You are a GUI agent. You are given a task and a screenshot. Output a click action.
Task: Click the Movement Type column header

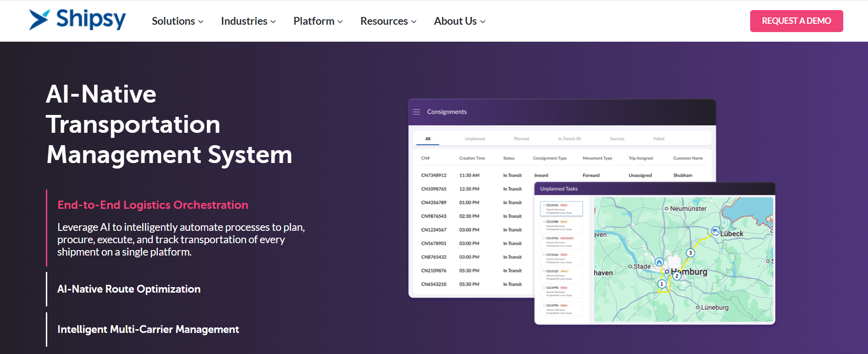point(597,158)
